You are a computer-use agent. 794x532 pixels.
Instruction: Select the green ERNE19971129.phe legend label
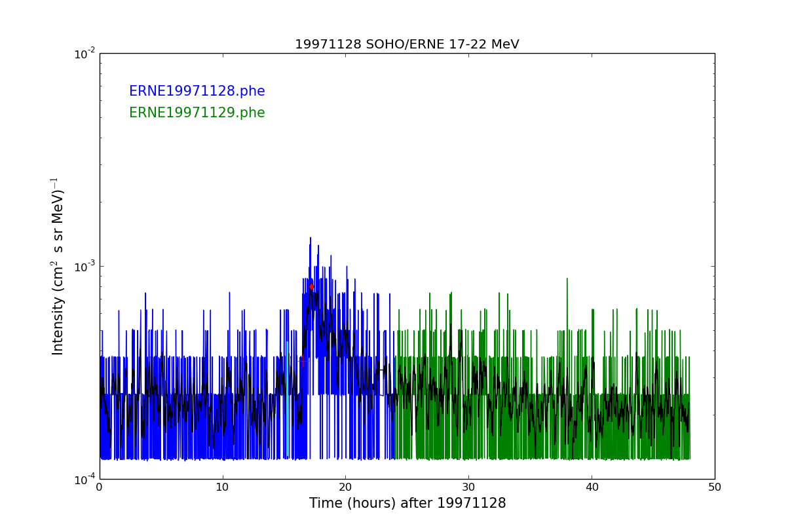click(x=197, y=113)
